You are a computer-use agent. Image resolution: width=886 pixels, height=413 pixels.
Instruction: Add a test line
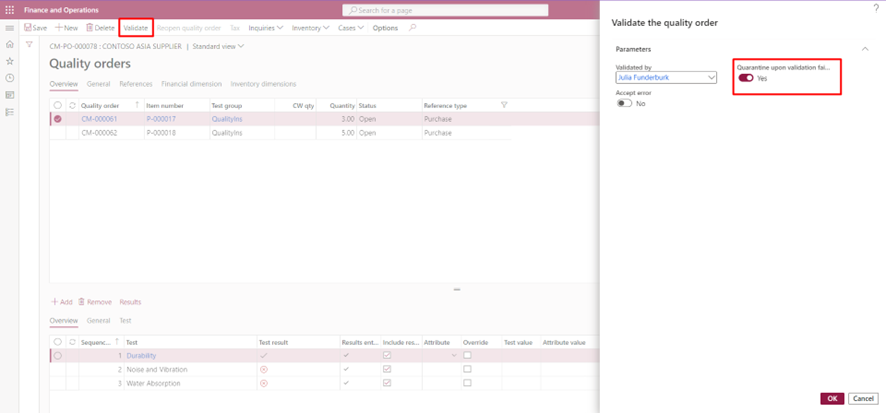pyautogui.click(x=62, y=302)
